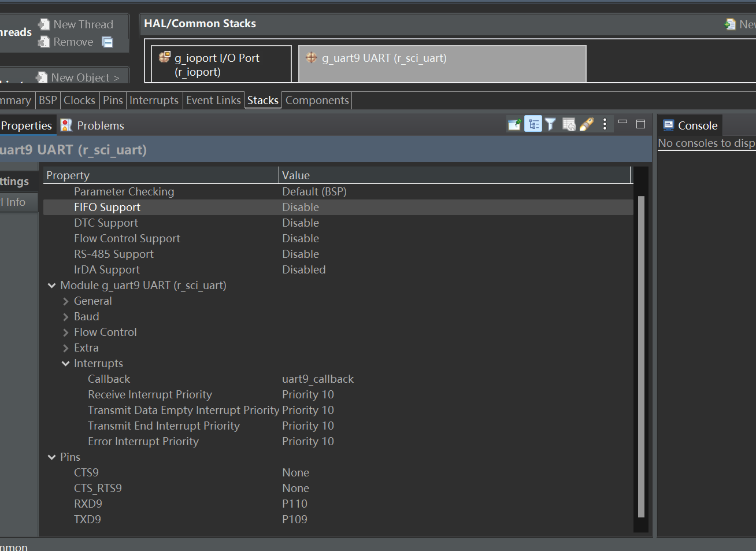
Task: Click Receive Interrupt Priority value
Action: pos(308,394)
